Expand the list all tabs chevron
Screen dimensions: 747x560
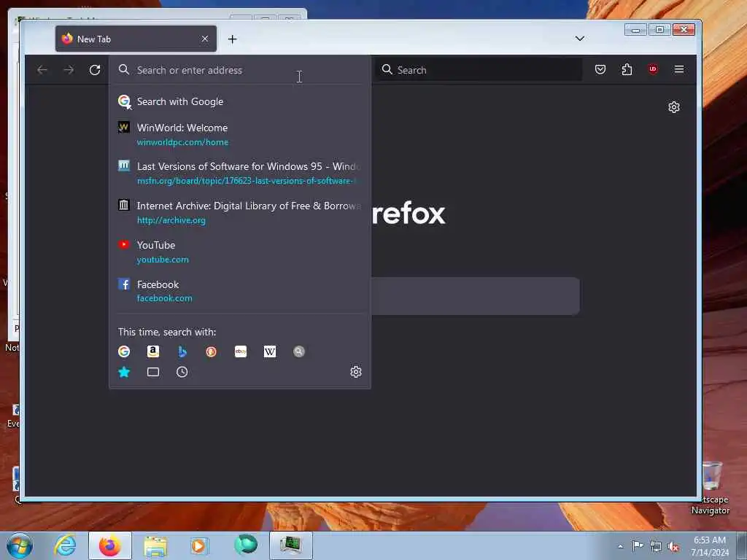[x=580, y=39]
